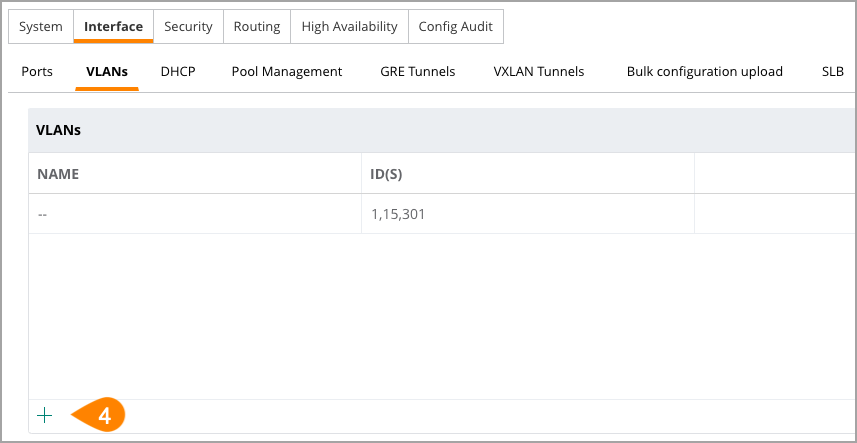Open Bulk configuration upload

click(x=705, y=72)
